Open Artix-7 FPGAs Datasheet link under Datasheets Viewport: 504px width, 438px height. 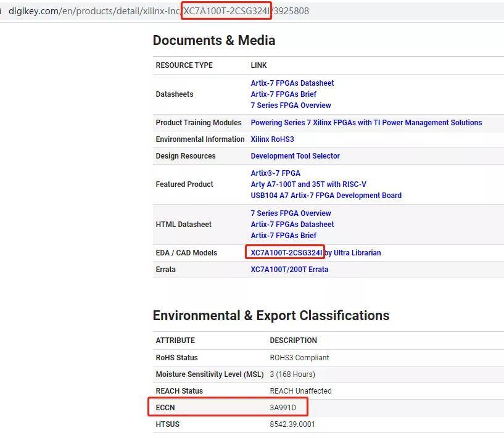pyautogui.click(x=292, y=83)
